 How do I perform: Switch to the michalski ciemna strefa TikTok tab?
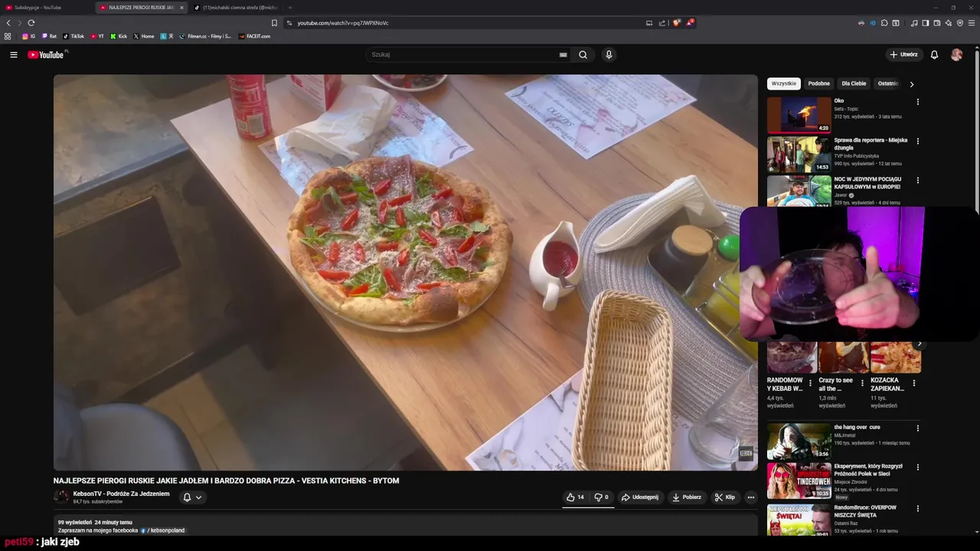[237, 8]
